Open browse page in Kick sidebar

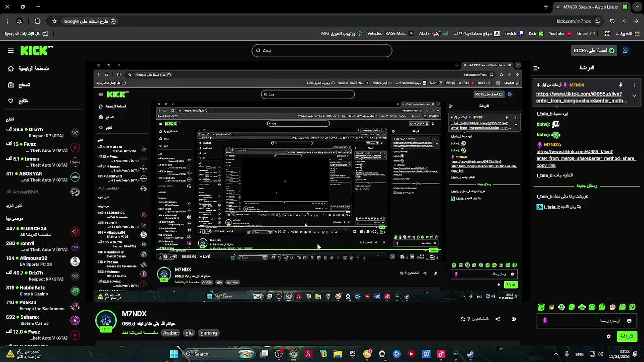coord(19,85)
